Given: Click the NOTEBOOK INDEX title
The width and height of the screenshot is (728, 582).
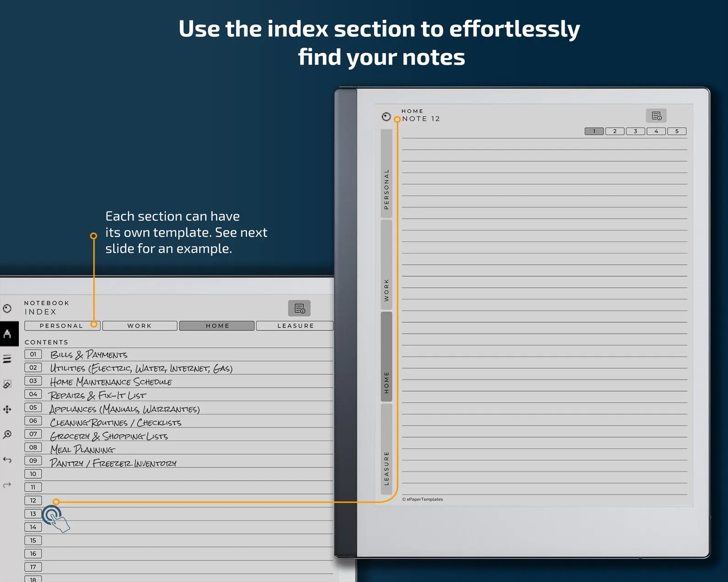Looking at the screenshot, I should [47, 307].
